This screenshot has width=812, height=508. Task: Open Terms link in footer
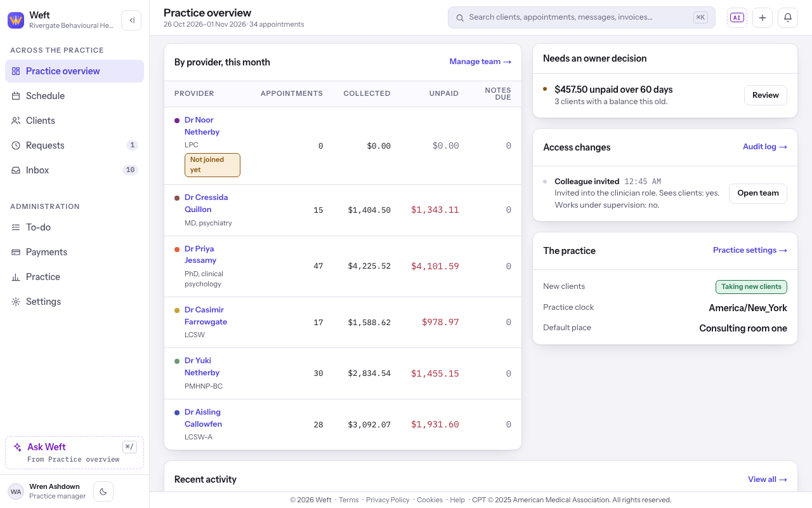point(349,500)
